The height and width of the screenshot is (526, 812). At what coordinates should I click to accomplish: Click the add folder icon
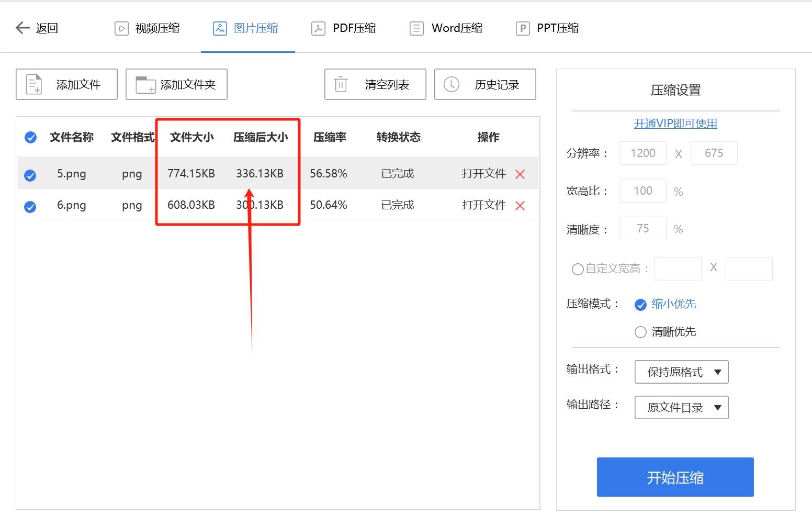(x=145, y=85)
